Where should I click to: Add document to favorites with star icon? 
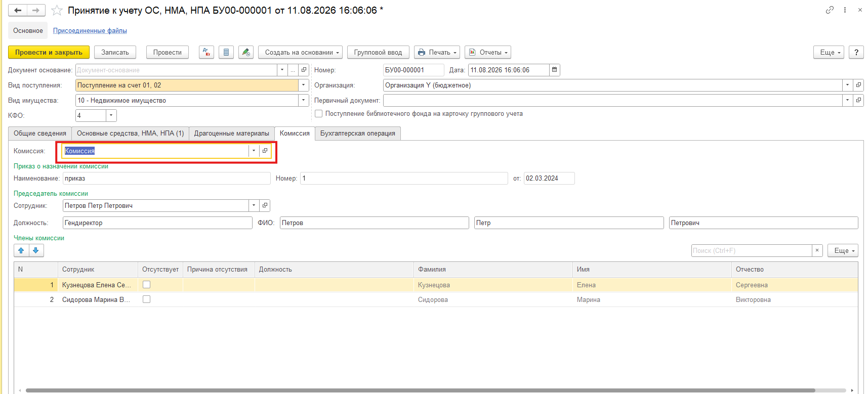(x=57, y=10)
